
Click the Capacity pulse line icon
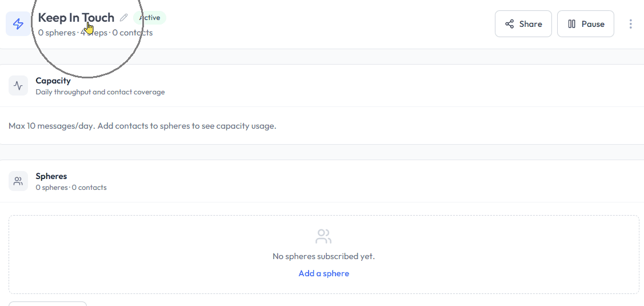coord(18,86)
